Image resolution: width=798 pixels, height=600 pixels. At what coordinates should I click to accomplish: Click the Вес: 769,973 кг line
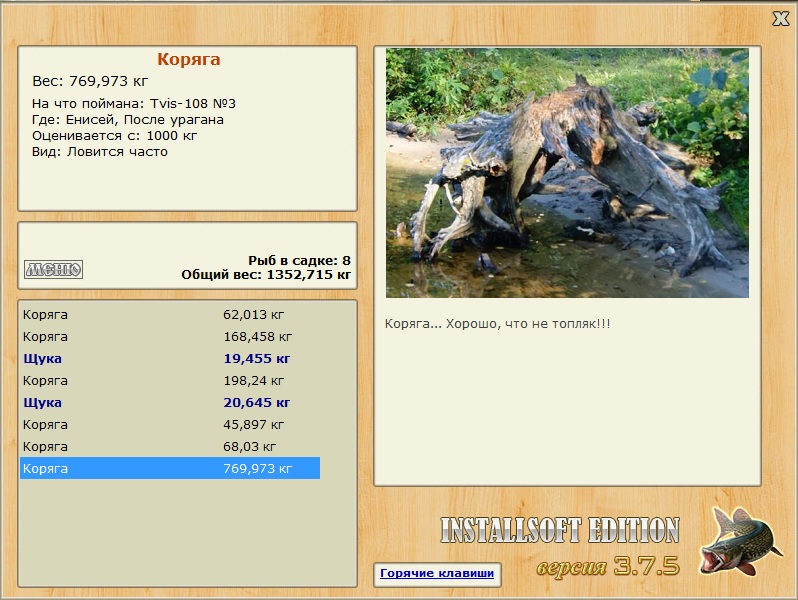(90, 81)
